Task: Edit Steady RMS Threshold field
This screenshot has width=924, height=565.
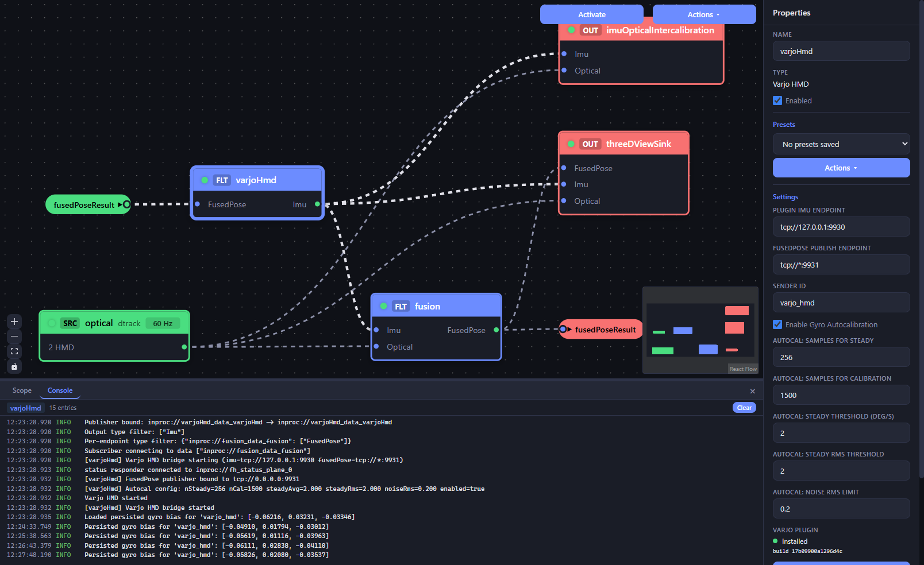Action: pyautogui.click(x=841, y=471)
